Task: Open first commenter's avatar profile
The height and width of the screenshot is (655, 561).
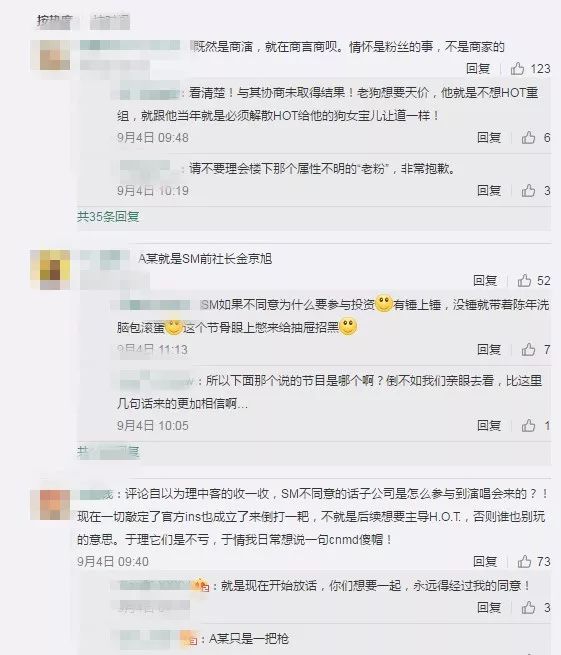Action: [55, 55]
